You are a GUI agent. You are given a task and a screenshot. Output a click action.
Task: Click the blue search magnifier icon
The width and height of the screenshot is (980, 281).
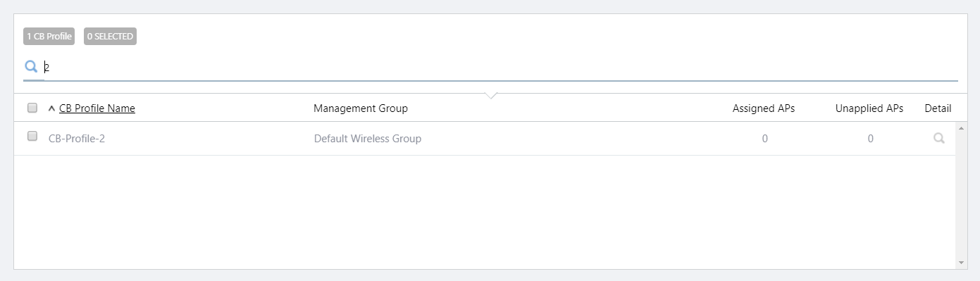[31, 67]
